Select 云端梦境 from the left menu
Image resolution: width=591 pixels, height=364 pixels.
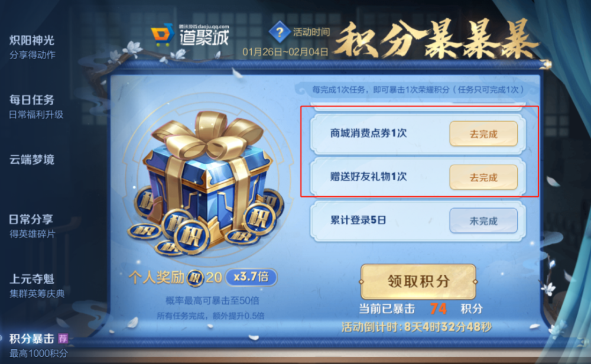coord(32,160)
